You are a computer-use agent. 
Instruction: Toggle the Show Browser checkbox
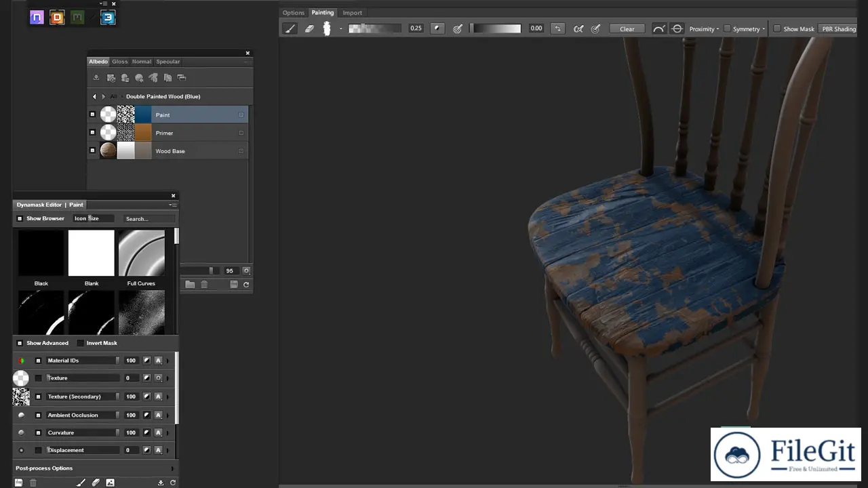click(20, 218)
